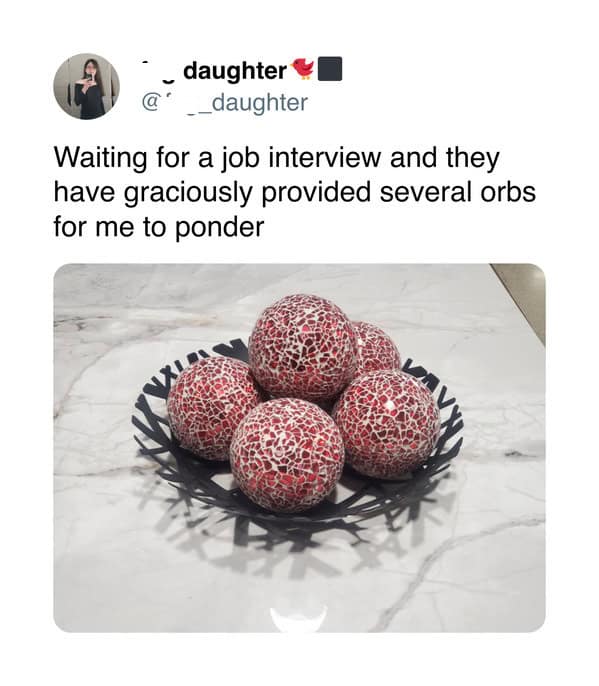Select the left red mosaic orb

[211, 407]
